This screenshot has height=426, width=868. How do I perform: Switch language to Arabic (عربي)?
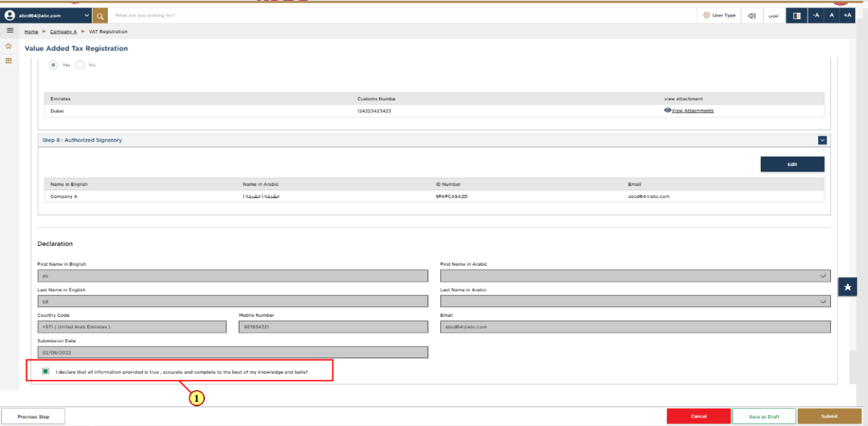pyautogui.click(x=773, y=15)
